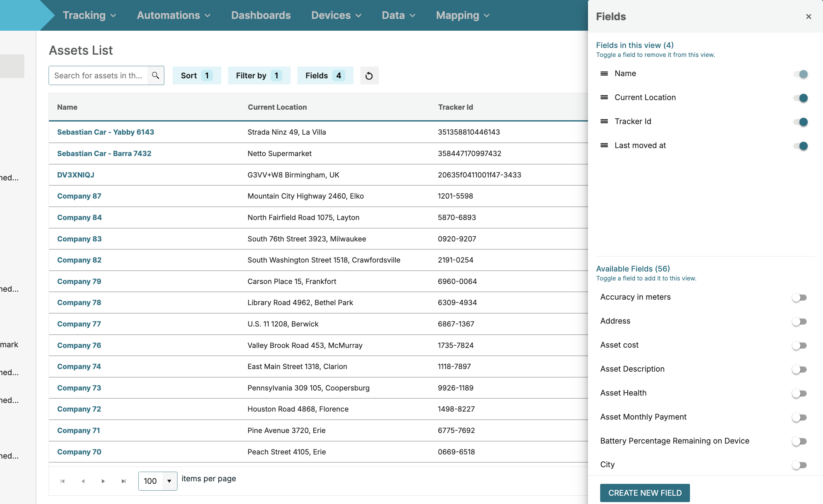Close the Fields panel
The height and width of the screenshot is (504, 823).
808,17
